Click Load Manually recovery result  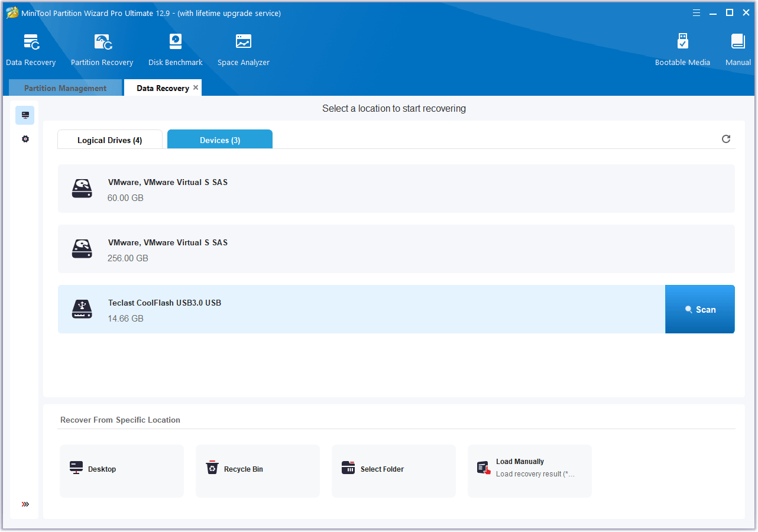coord(530,471)
